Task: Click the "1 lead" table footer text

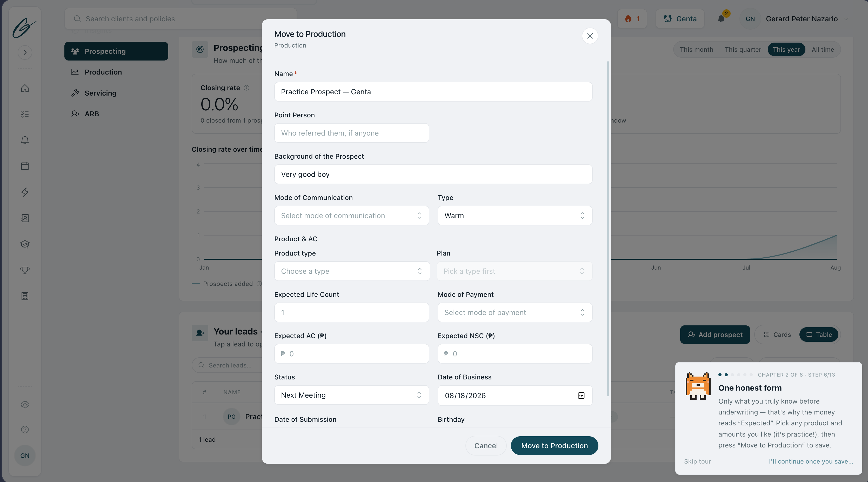Action: [207, 440]
